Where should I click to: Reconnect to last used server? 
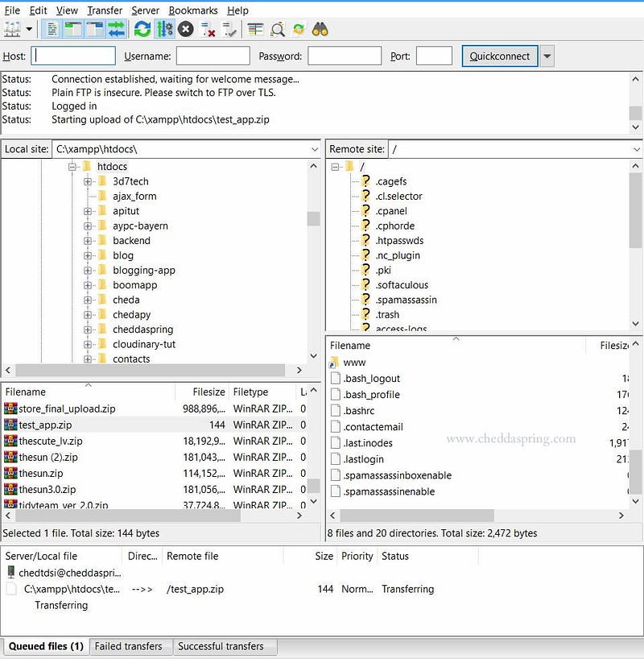click(x=229, y=30)
